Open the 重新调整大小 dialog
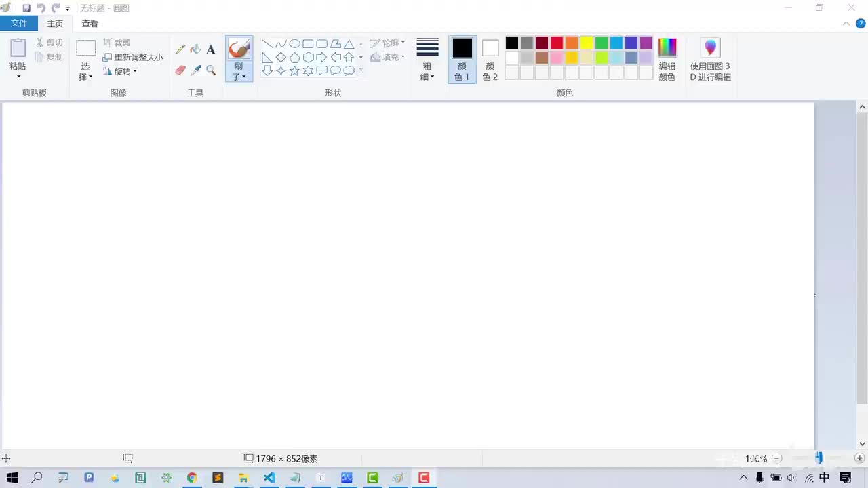 [133, 57]
